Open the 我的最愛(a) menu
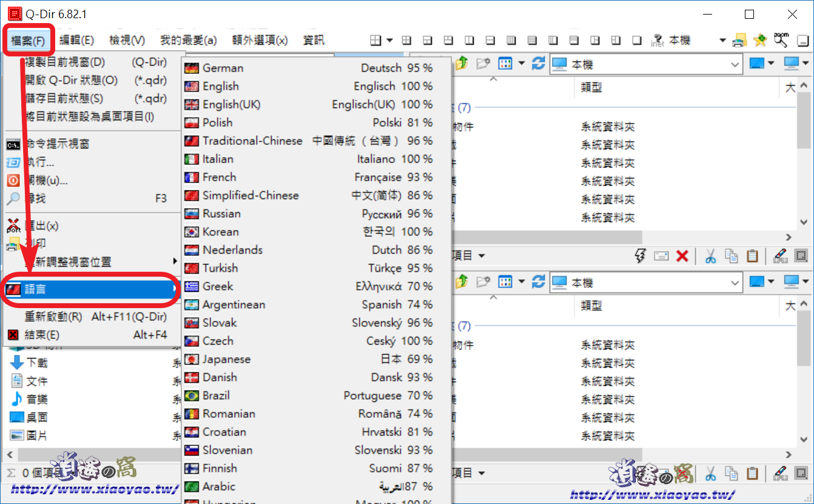The height and width of the screenshot is (504, 814). (188, 41)
